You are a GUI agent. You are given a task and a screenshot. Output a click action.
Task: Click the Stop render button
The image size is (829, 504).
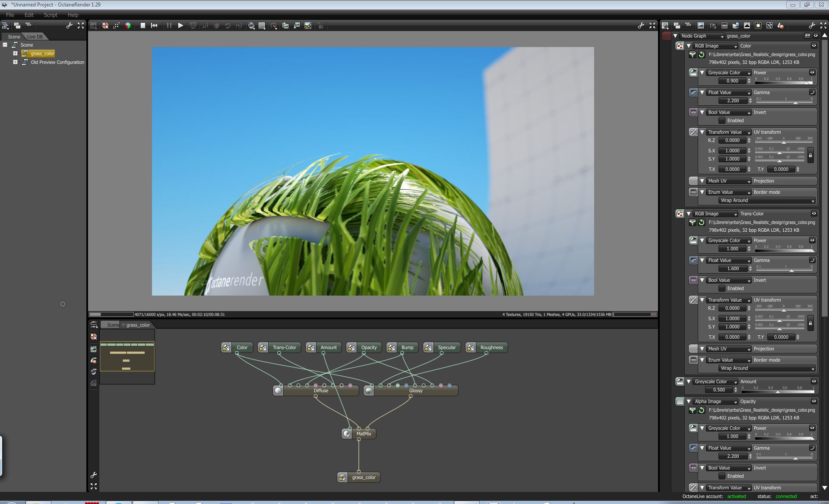[142, 26]
